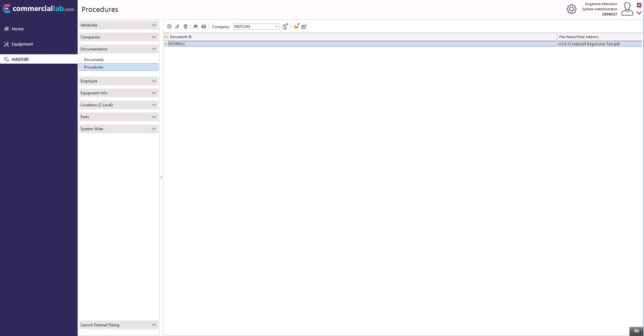This screenshot has height=336, width=644.
Task: Click the add new procedure plus icon
Action: [169, 26]
